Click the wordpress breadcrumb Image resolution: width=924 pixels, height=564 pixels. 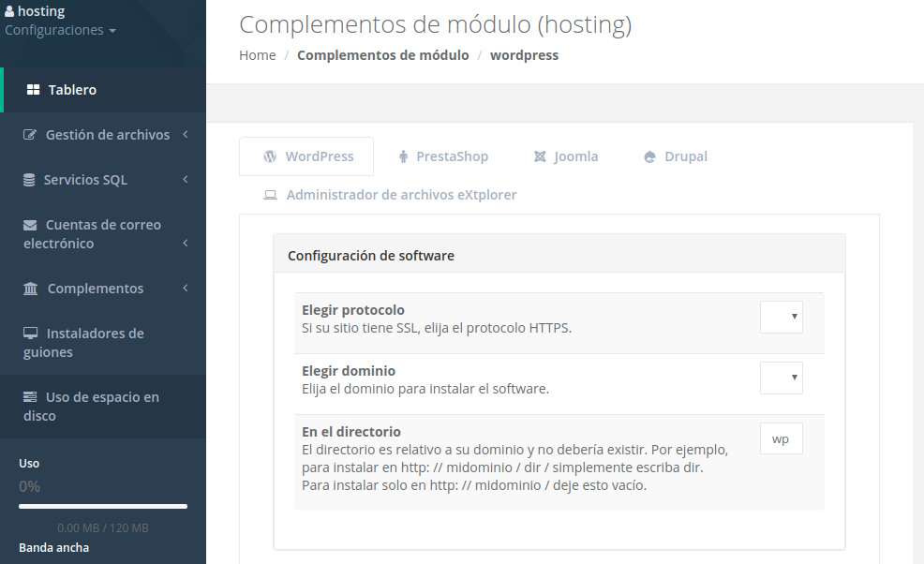(x=525, y=55)
